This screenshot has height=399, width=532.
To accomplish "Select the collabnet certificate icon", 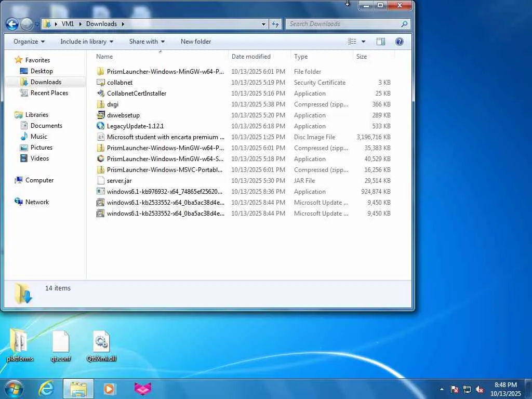I will pos(100,83).
